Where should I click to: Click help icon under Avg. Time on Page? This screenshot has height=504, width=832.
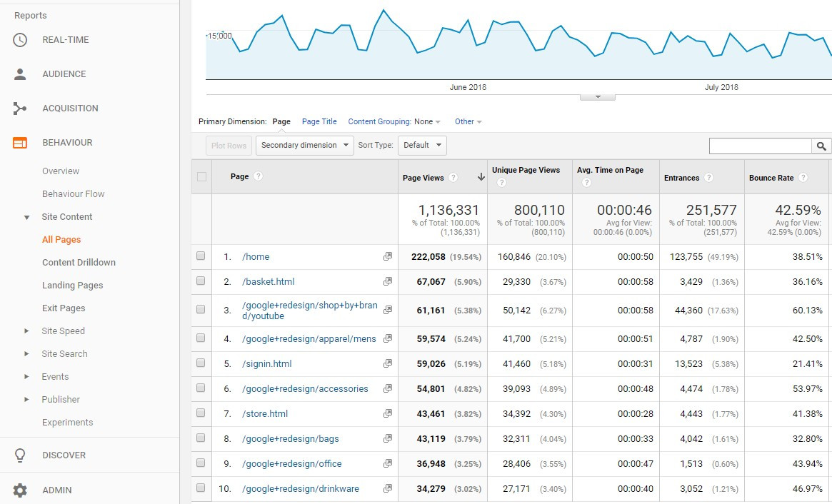tap(586, 183)
